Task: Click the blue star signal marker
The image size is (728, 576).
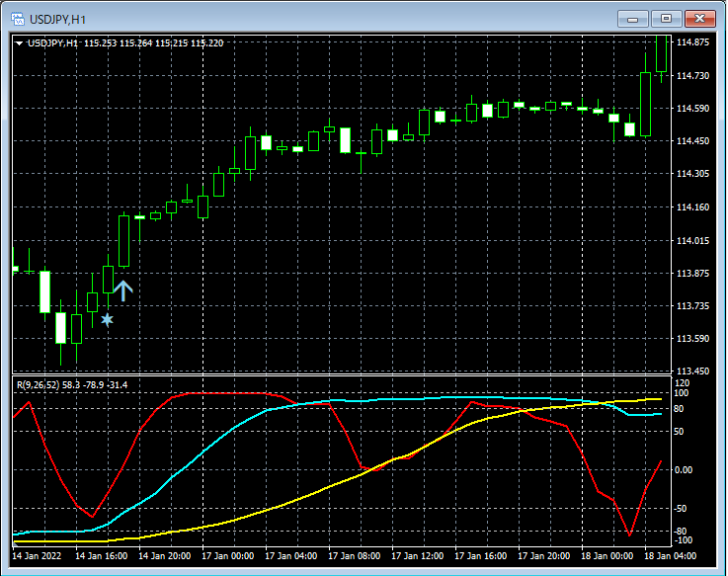Action: pyautogui.click(x=107, y=319)
